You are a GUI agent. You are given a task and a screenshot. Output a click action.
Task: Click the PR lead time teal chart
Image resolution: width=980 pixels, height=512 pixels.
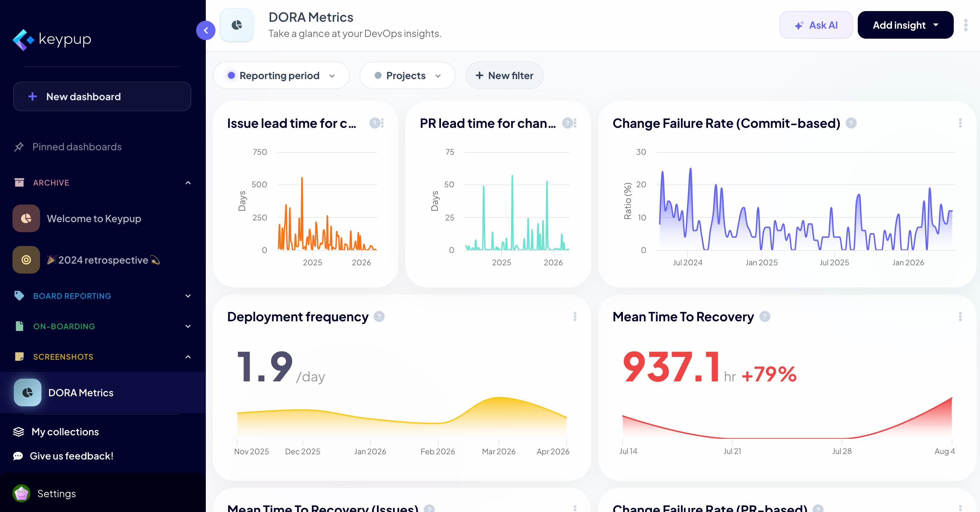(x=517, y=213)
